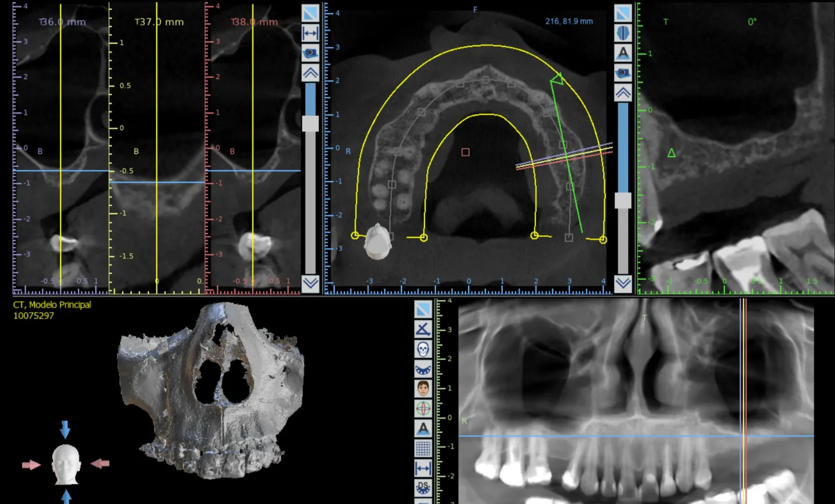Viewport: 835px width, 504px height.
Task: Click the left outer yellow arch endpoint circle
Action: (x=355, y=235)
